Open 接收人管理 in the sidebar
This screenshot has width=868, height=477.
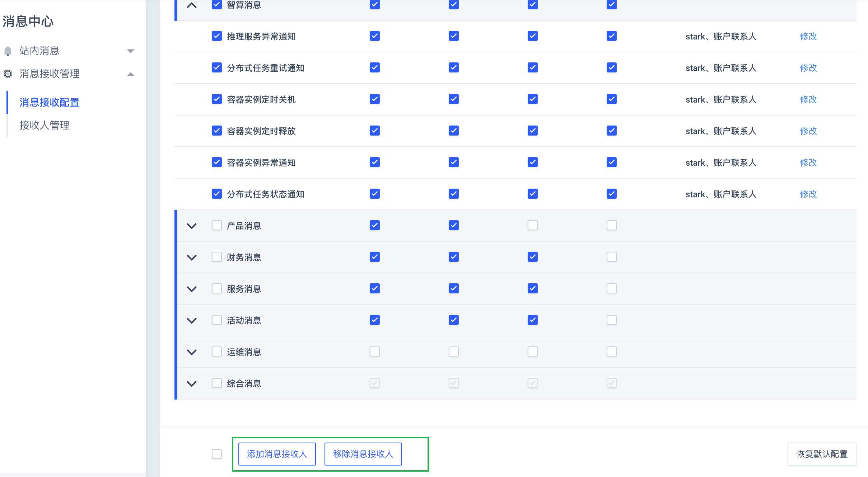[x=45, y=125]
